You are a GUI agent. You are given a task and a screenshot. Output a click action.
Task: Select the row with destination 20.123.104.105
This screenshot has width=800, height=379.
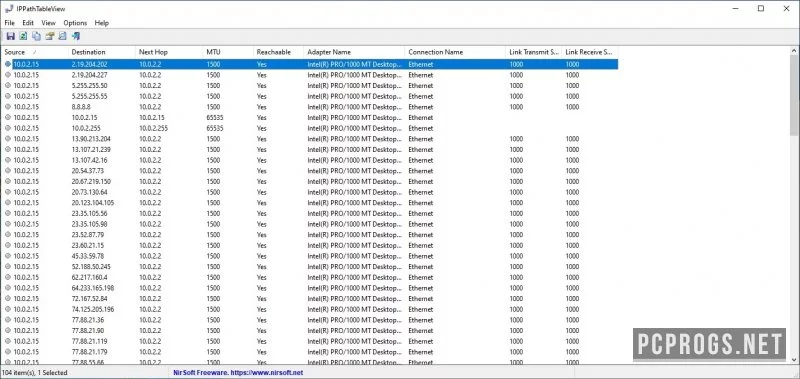tap(309, 203)
